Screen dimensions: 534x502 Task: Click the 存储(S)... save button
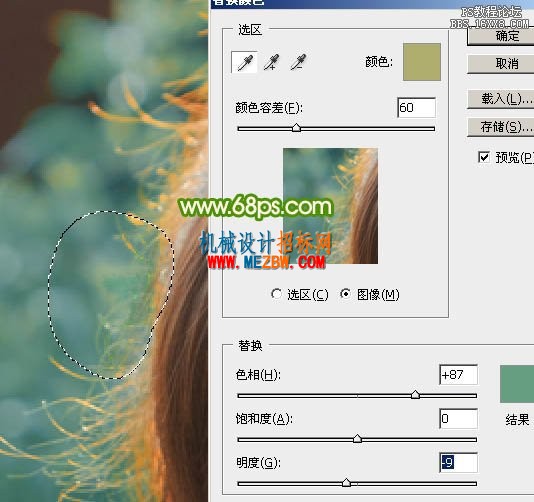(x=502, y=127)
